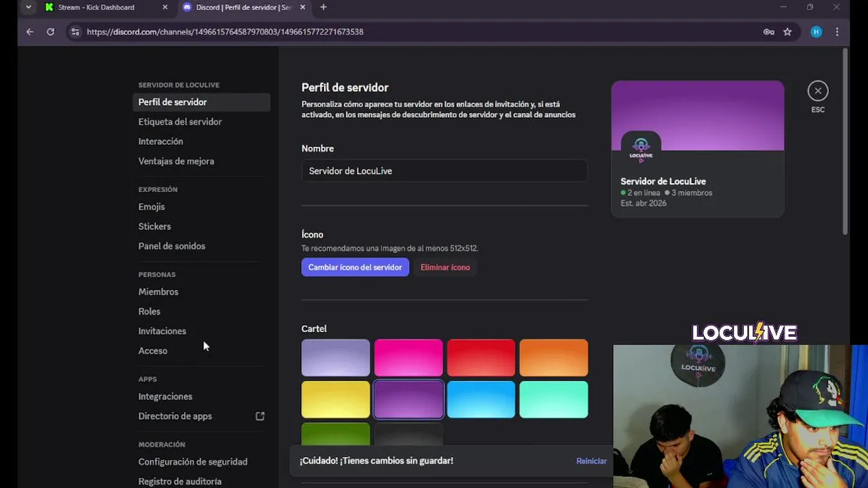This screenshot has width=868, height=488.
Task: Open external link icon beside Directorio de apps
Action: click(260, 416)
